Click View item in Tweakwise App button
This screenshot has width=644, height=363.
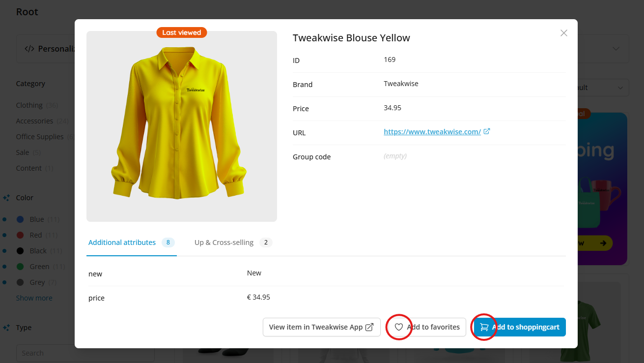point(322,327)
